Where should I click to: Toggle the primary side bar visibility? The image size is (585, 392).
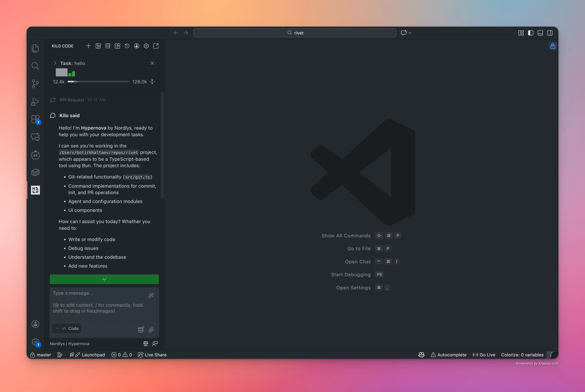[x=530, y=33]
